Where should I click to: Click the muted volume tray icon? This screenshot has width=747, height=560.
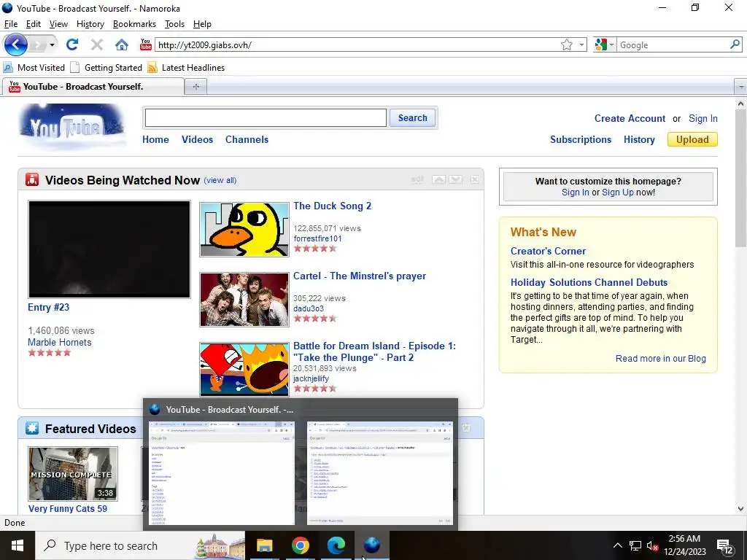click(652, 545)
